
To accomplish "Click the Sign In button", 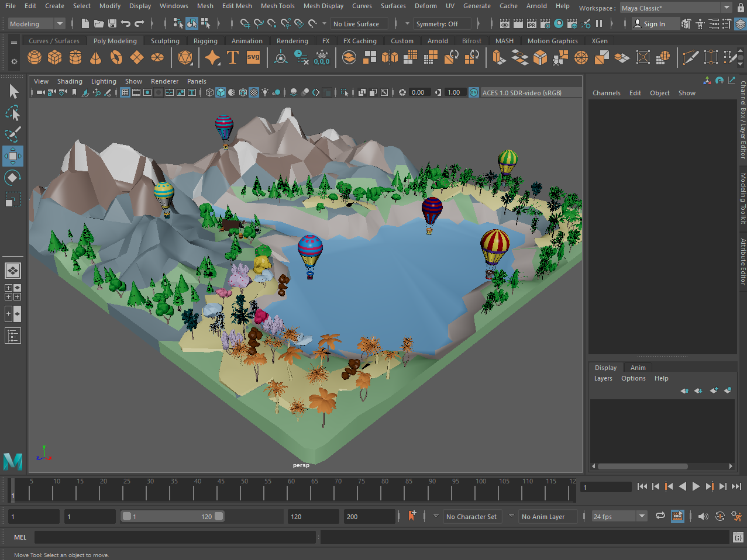I will [x=649, y=24].
